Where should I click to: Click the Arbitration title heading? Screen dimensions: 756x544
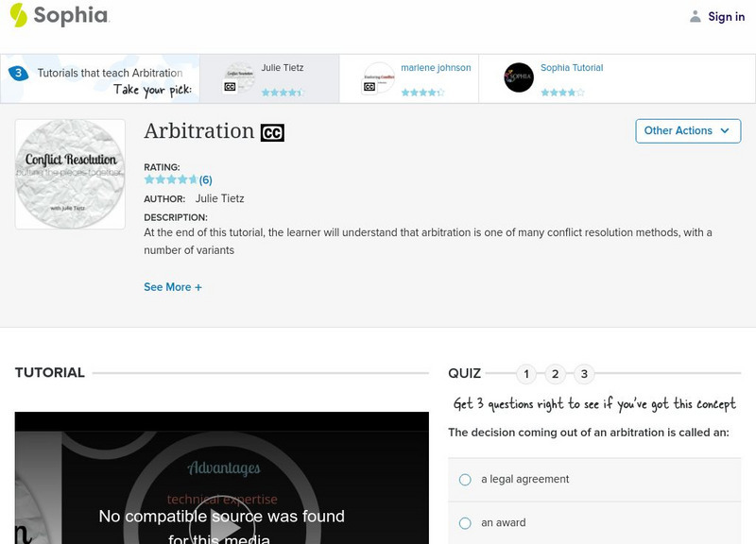pyautogui.click(x=199, y=131)
